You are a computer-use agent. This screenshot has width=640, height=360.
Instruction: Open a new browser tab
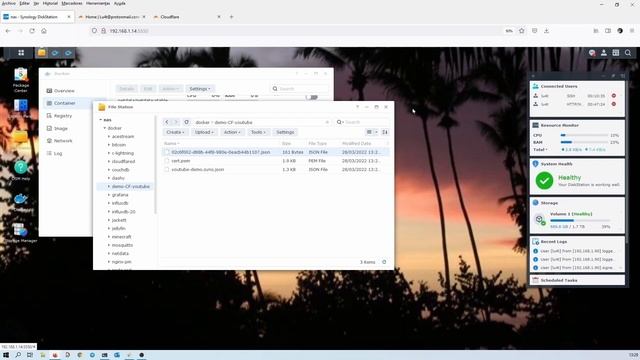pyautogui.click(x=231, y=17)
